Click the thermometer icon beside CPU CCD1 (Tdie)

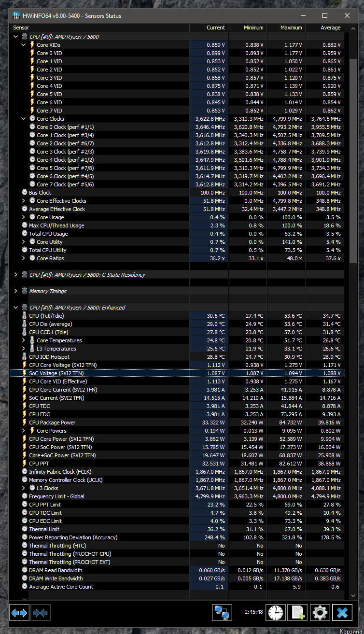[25, 332]
